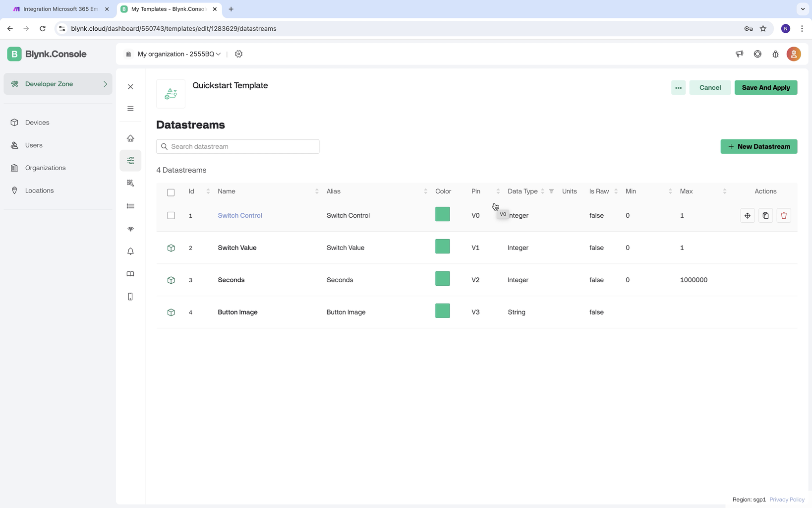Click the New Datastream button
This screenshot has height=508, width=812.
coord(758,146)
